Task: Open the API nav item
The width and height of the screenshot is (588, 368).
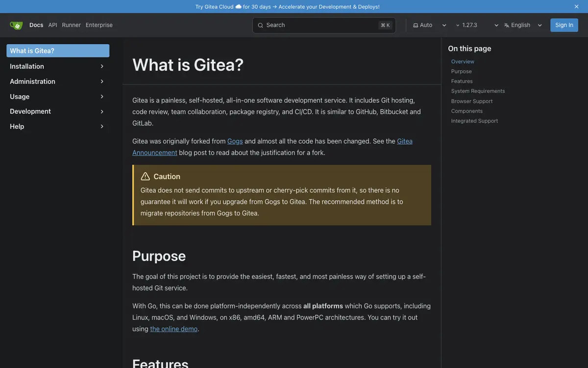Action: [x=52, y=25]
